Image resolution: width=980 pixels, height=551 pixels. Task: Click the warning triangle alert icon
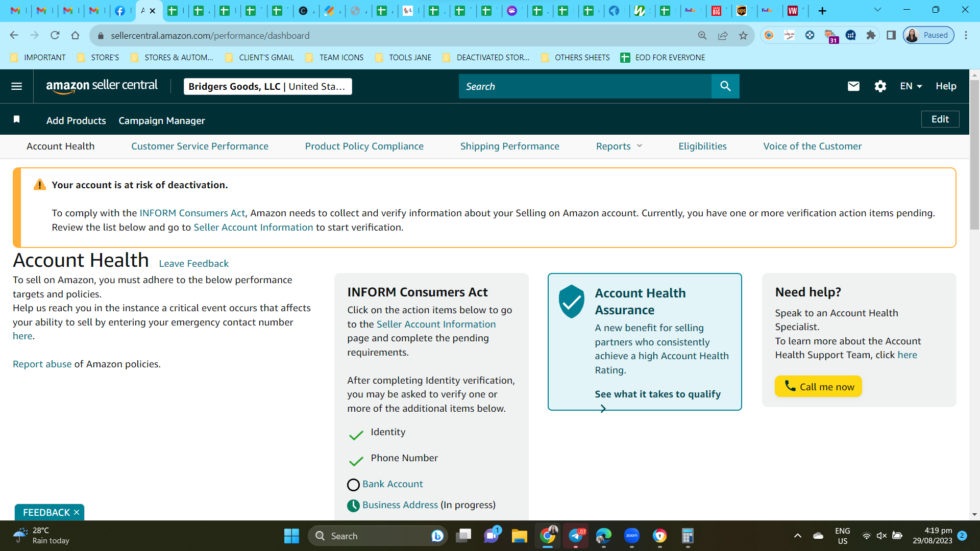click(x=39, y=185)
